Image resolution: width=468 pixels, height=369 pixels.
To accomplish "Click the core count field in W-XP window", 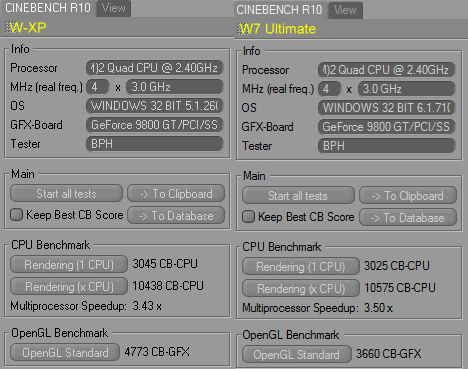I will coord(97,87).
